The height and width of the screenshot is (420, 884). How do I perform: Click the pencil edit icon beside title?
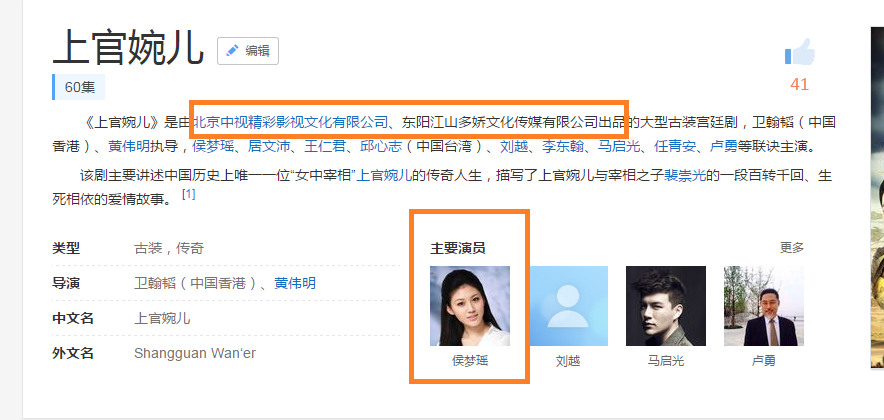(x=232, y=51)
